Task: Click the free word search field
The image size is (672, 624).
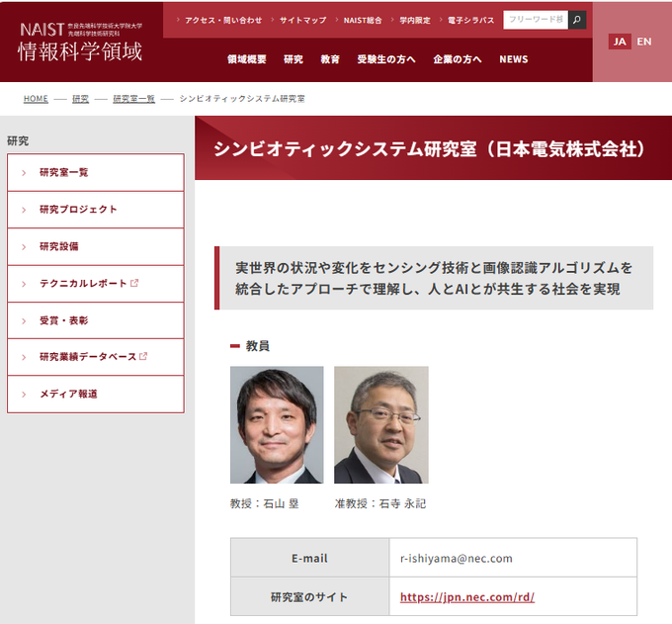Action: [x=536, y=20]
